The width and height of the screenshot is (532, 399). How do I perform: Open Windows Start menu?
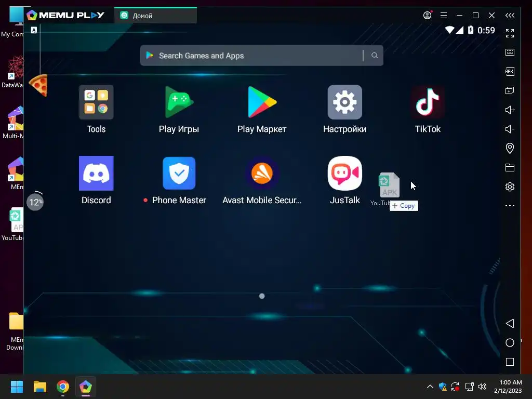17,387
